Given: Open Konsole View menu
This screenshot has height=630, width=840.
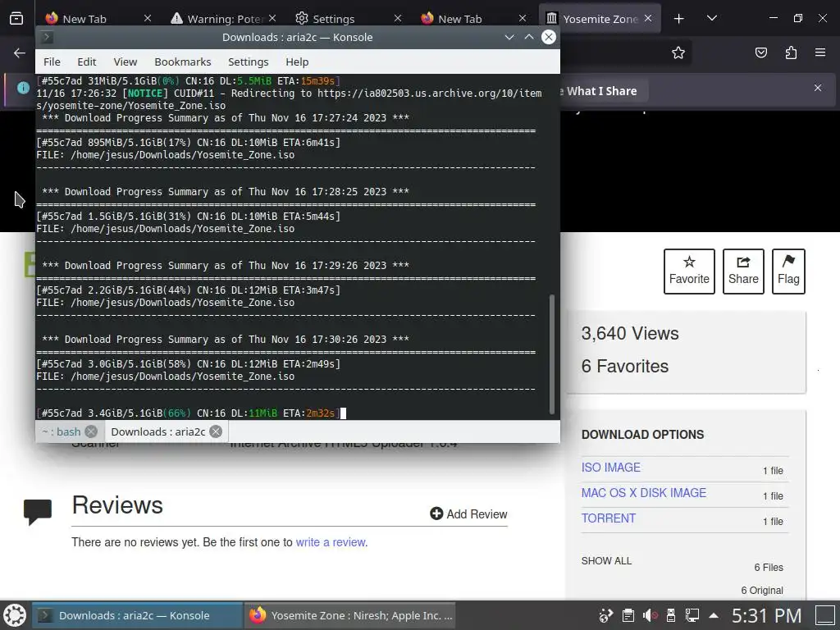Looking at the screenshot, I should 126,62.
